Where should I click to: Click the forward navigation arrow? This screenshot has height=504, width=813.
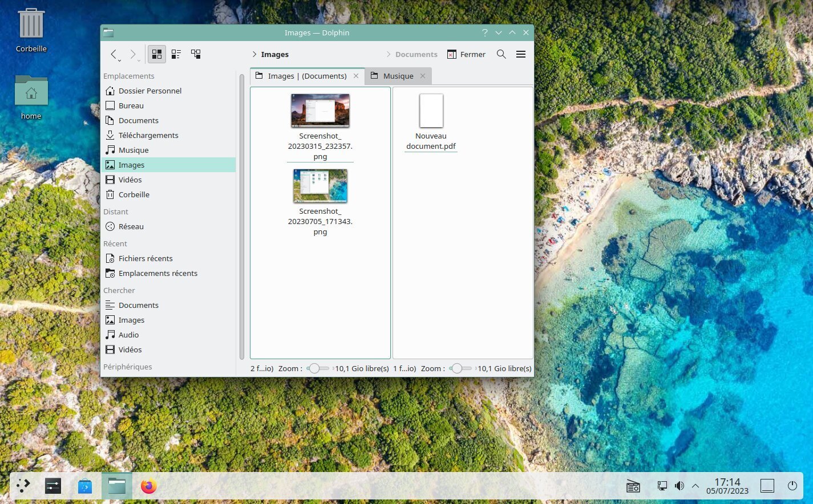132,54
